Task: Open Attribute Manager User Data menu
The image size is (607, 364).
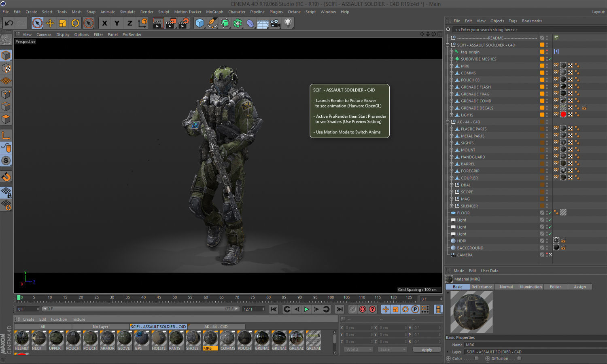Action: pos(490,271)
